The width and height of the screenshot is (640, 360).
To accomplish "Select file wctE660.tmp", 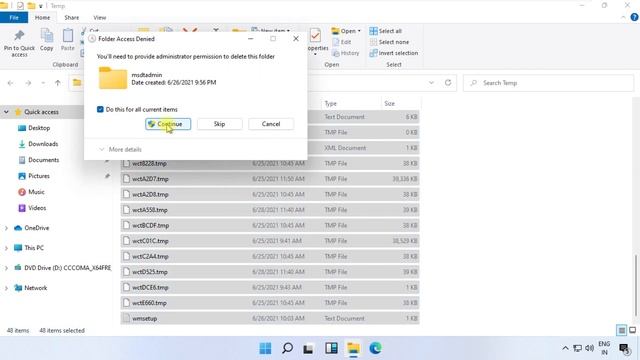I will (270, 303).
